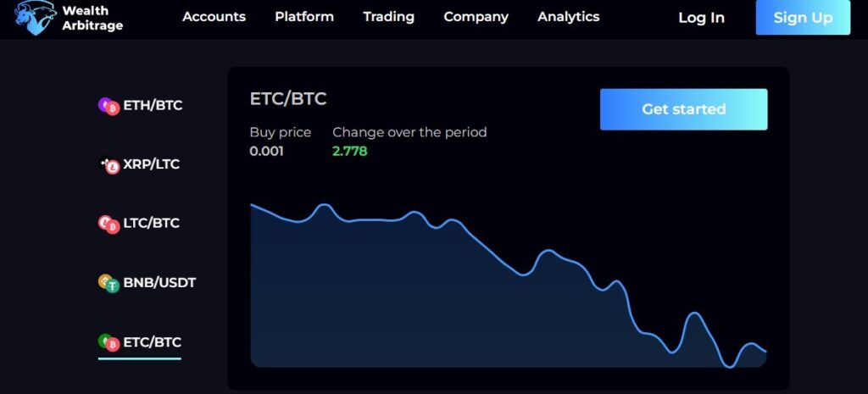Click the Get started button
This screenshot has width=868, height=394.
pyautogui.click(x=684, y=109)
